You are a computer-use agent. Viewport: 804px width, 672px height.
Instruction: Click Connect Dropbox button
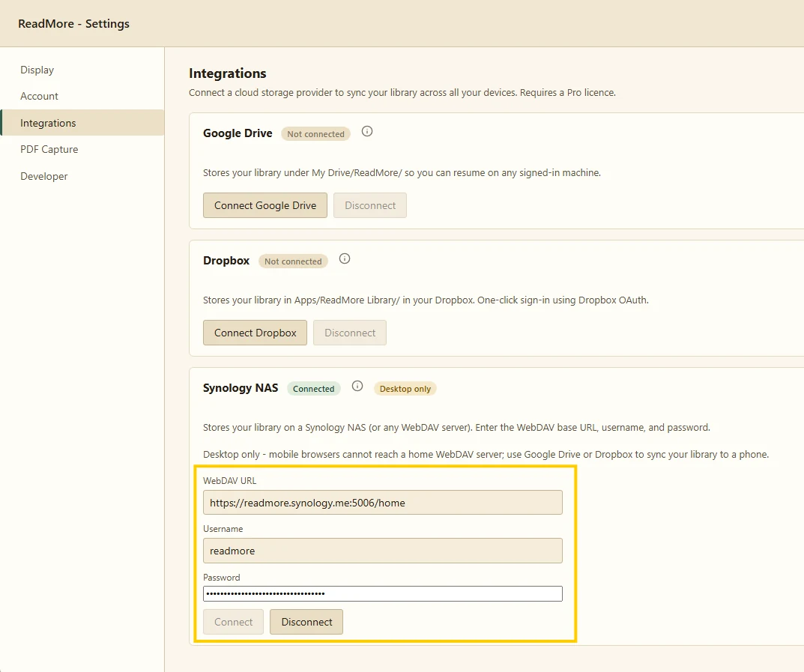click(x=255, y=333)
